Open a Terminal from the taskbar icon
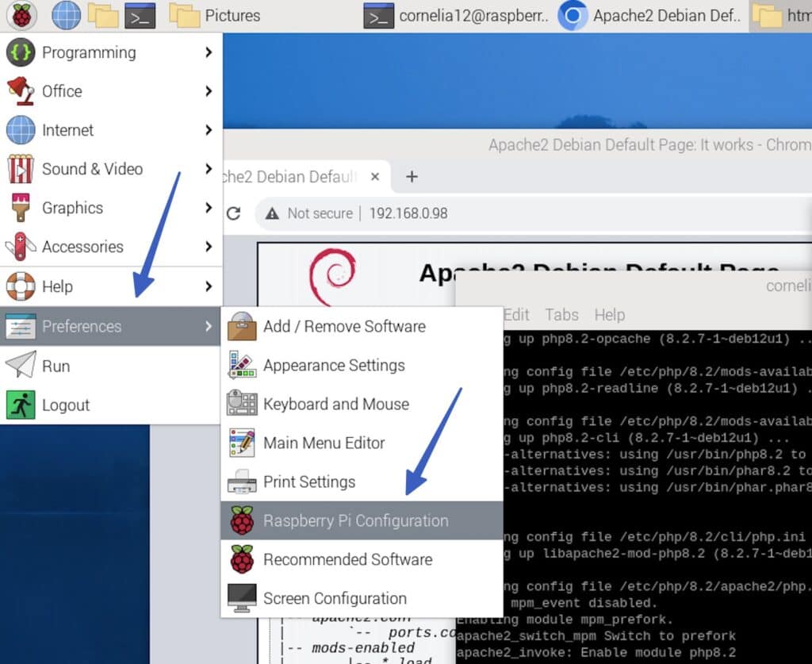The height and width of the screenshot is (664, 812). tap(141, 16)
